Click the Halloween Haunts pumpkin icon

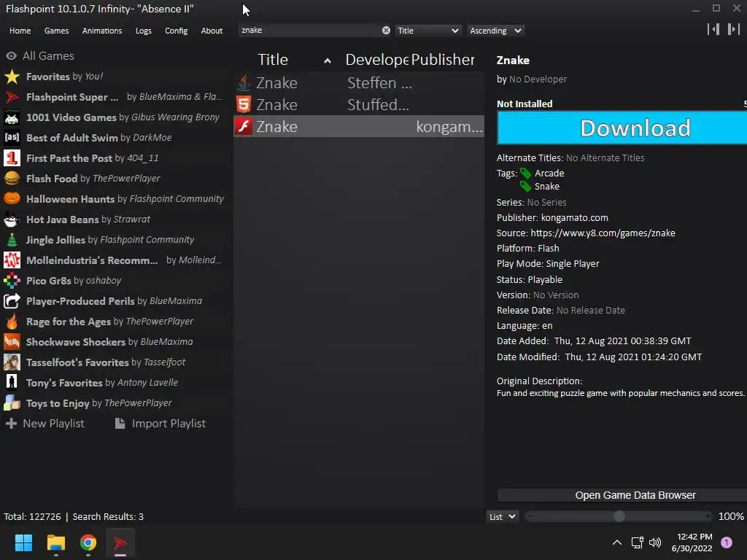click(12, 199)
